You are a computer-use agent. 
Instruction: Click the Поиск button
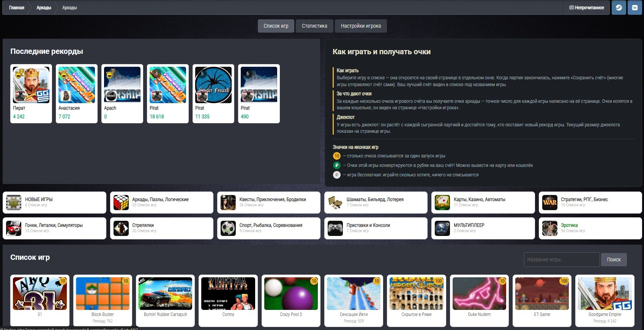pos(614,260)
